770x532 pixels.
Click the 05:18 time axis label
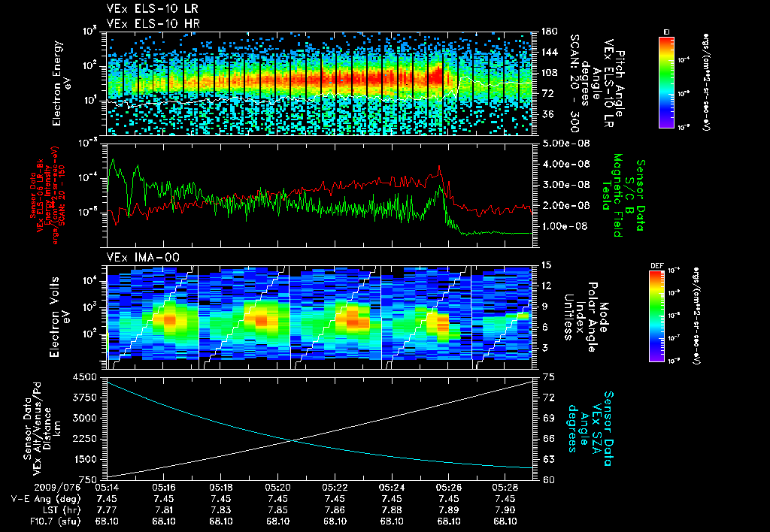point(221,488)
